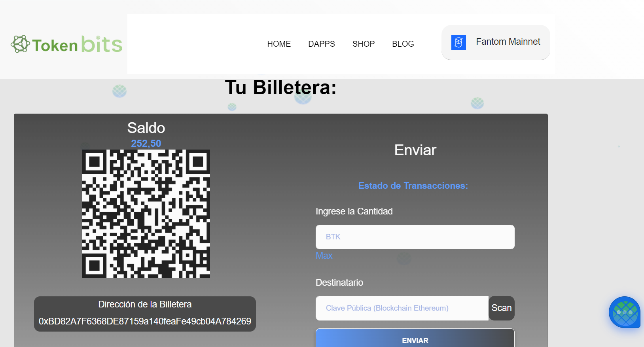Click the balance value 252,50
Viewport: 644px width, 347px height.
[x=146, y=143]
